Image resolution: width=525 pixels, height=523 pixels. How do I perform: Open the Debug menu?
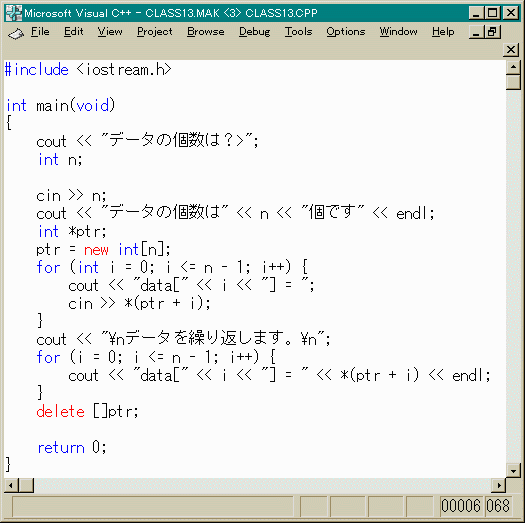coord(254,32)
